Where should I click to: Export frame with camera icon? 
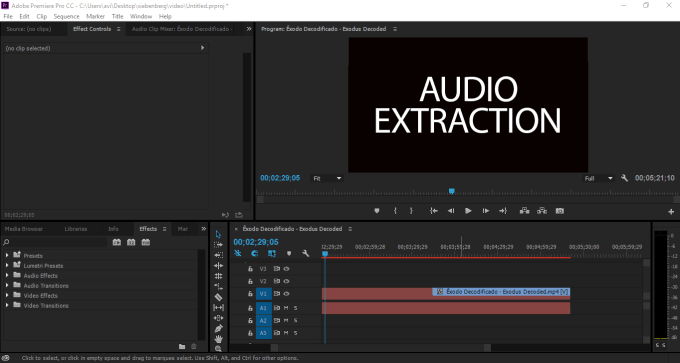(x=560, y=211)
